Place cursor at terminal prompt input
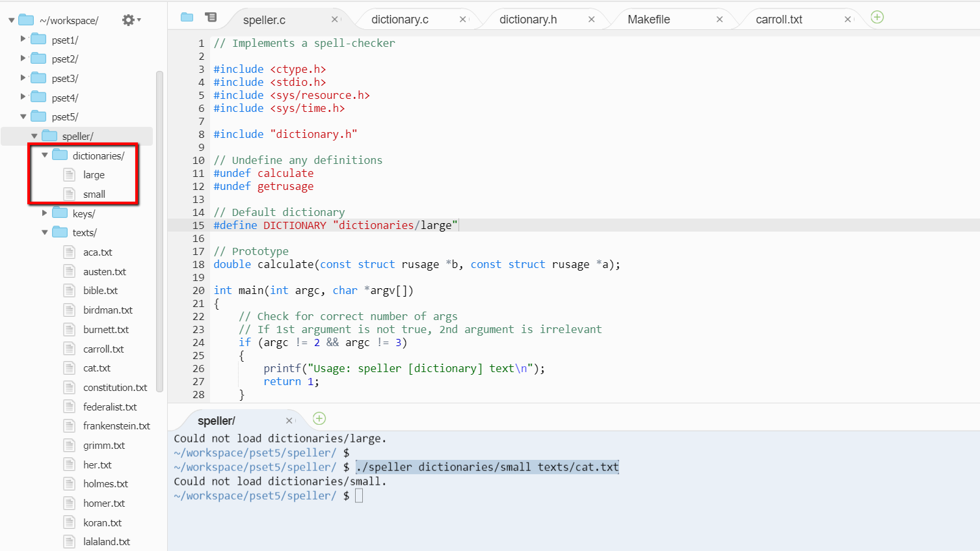This screenshot has height=551, width=980. 359,496
